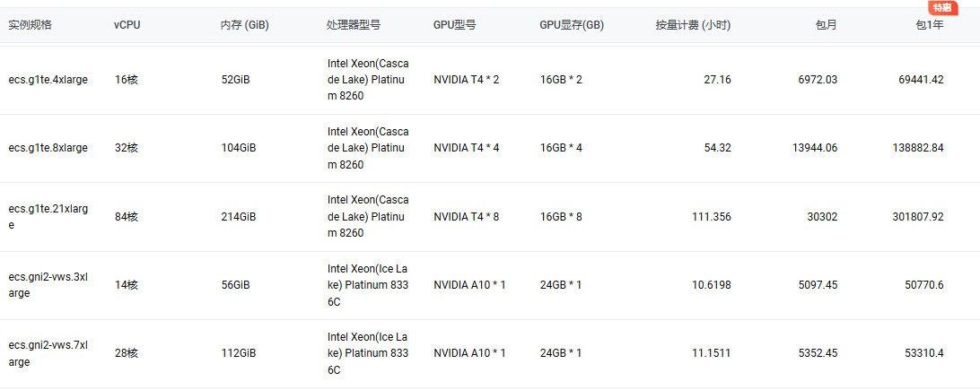Screen dimensions: 980x390
Task: Click the hourly price 11.1511
Action: coord(712,353)
